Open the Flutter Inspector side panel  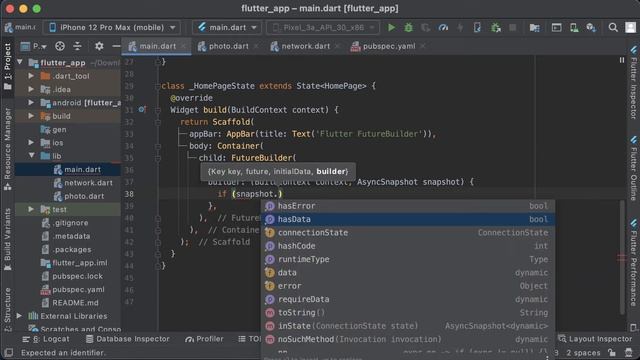633,82
